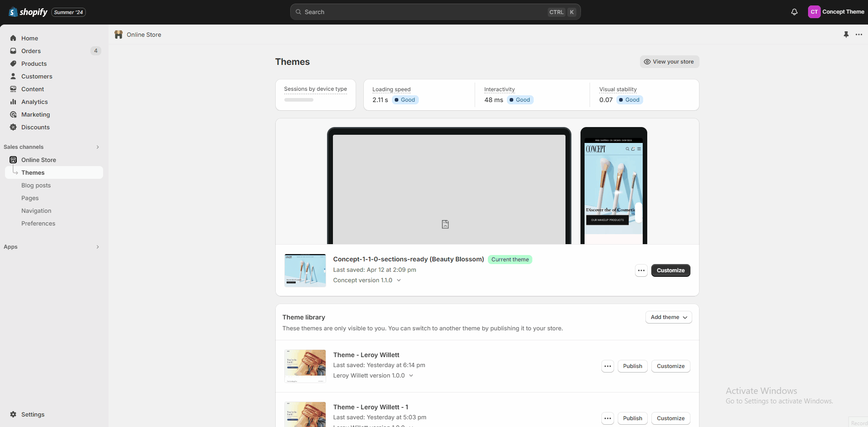The image size is (868, 427).
Task: Click the pin icon in page header
Action: point(846,34)
